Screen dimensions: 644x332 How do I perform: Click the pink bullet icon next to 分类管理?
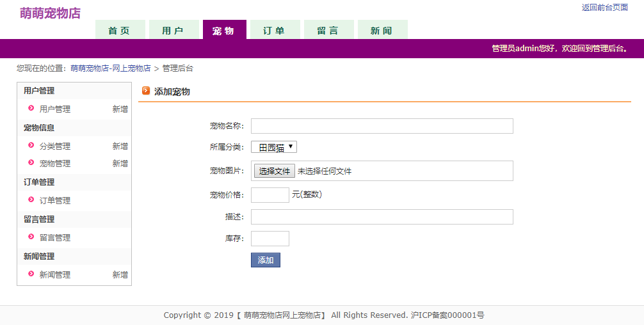(31, 145)
